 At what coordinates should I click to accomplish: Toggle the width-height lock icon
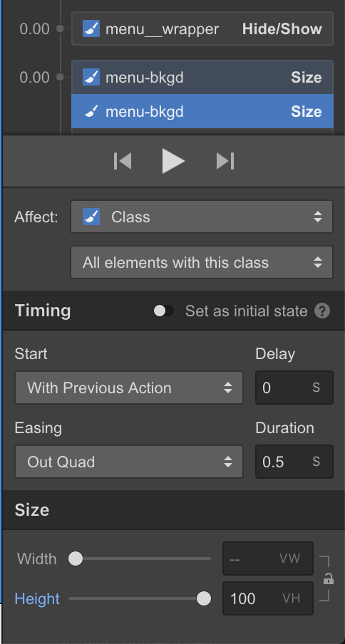pyautogui.click(x=328, y=579)
